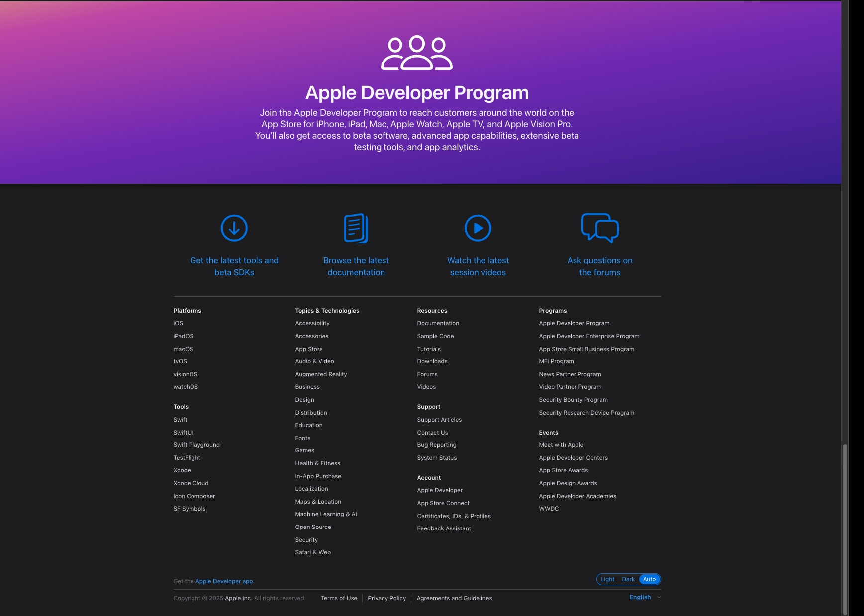Go to the macOS page
Screen dimensions: 864x616
pyautogui.click(x=183, y=349)
